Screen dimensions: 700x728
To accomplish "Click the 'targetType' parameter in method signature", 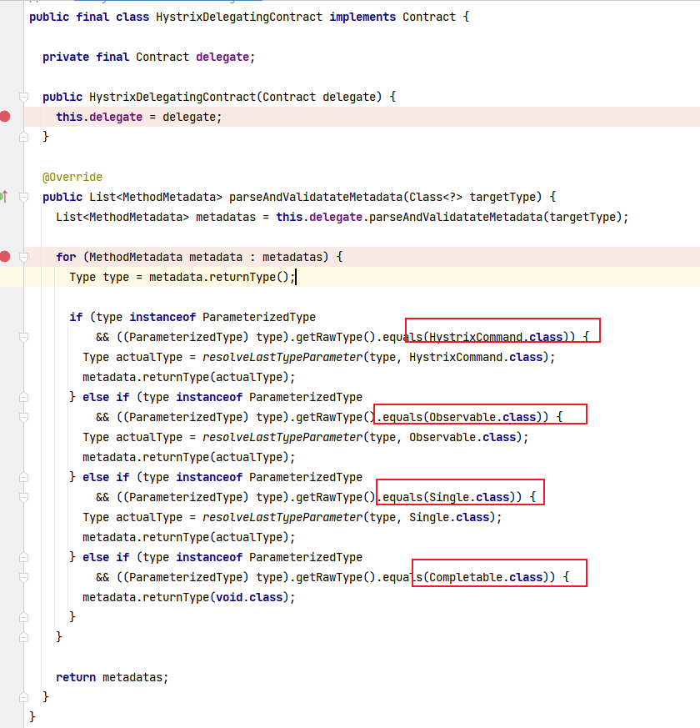I will (x=502, y=197).
